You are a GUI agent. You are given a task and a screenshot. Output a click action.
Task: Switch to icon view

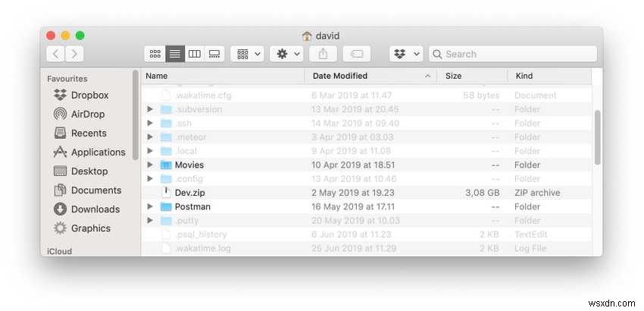(x=155, y=54)
